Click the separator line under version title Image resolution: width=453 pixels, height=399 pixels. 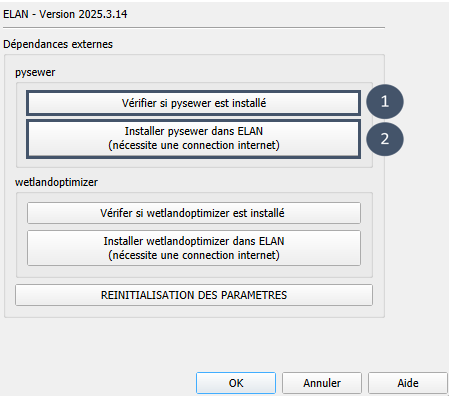[194, 27]
